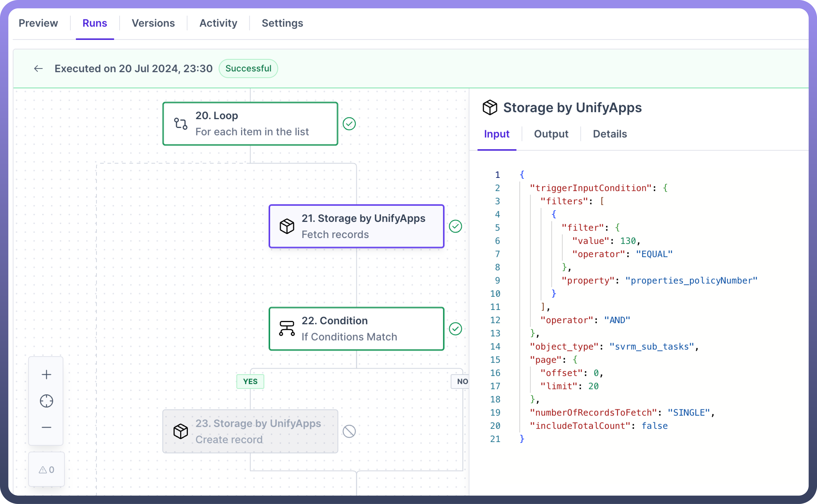
Task: Zoom in with the plus icon
Action: point(46,374)
